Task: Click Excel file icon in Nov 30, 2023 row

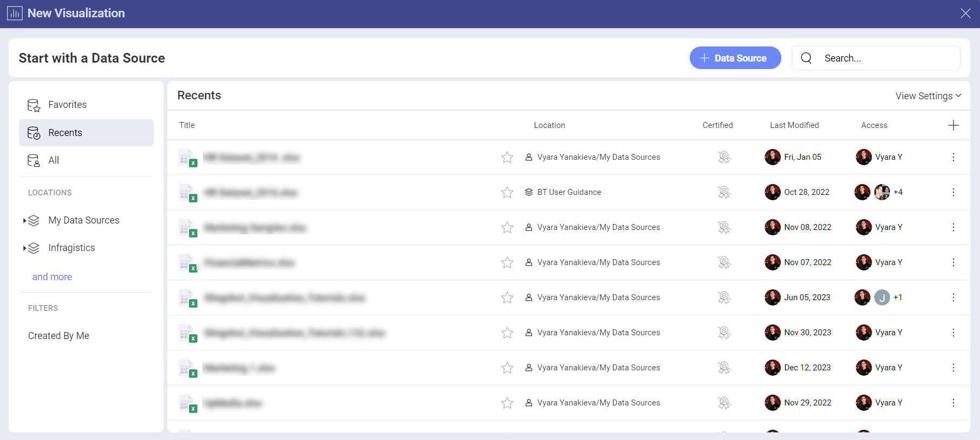Action: [188, 334]
